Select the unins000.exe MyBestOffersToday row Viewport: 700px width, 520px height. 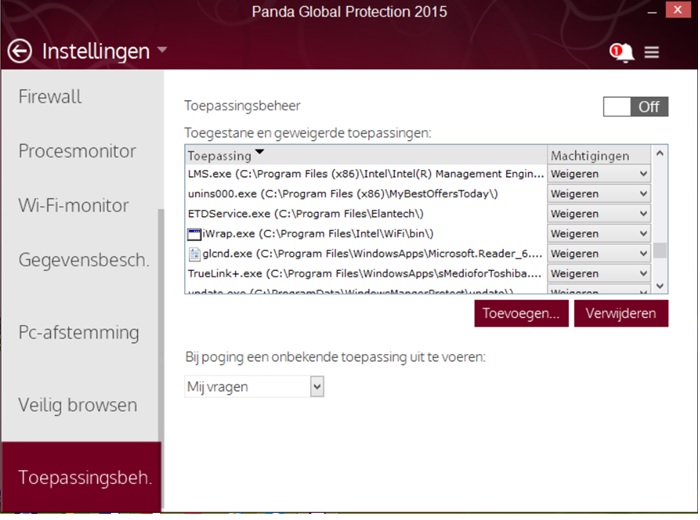[366, 194]
